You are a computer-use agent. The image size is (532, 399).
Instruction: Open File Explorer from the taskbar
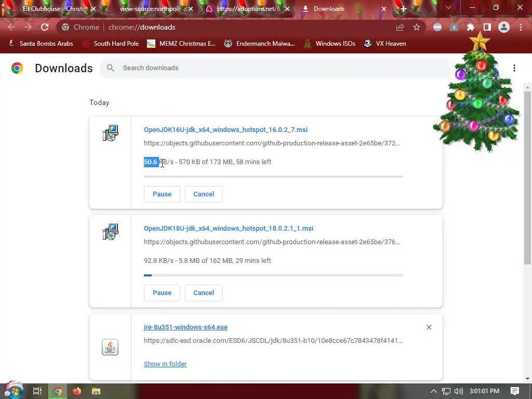tap(96, 391)
